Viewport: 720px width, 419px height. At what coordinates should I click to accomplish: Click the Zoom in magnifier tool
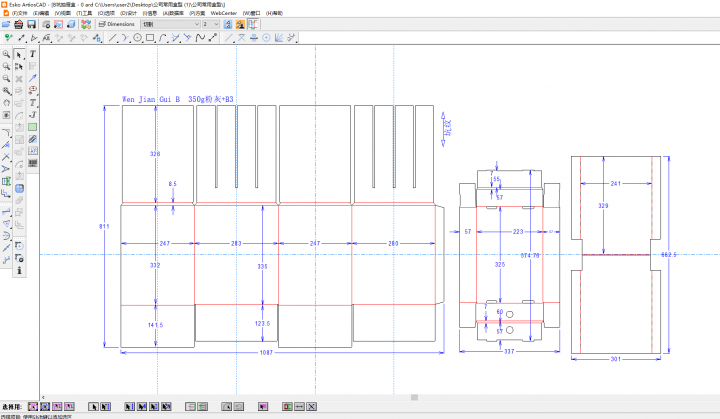6,54
